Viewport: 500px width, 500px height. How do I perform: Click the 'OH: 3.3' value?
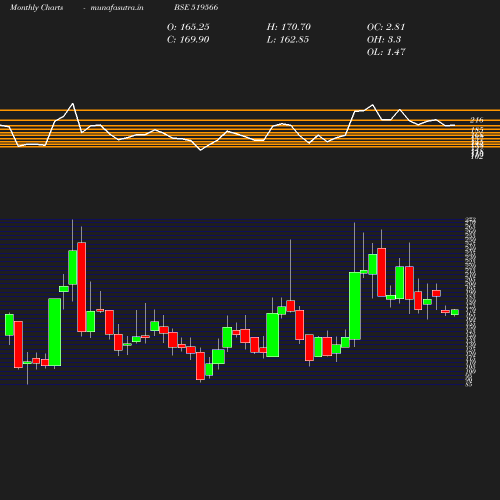point(384,40)
